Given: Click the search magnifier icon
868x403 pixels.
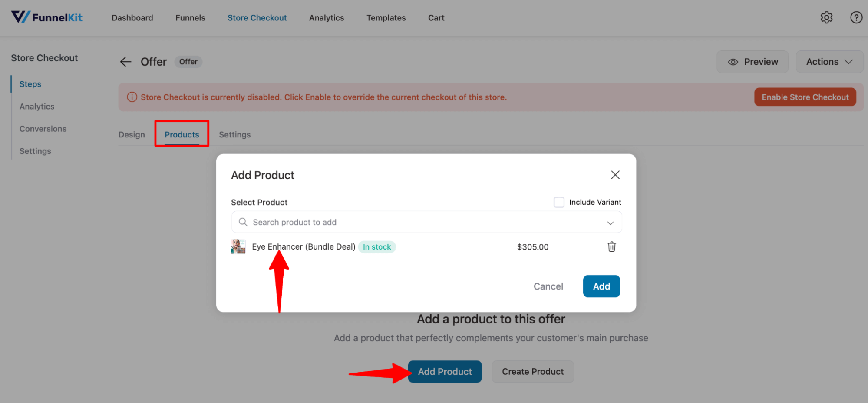Looking at the screenshot, I should coord(243,222).
